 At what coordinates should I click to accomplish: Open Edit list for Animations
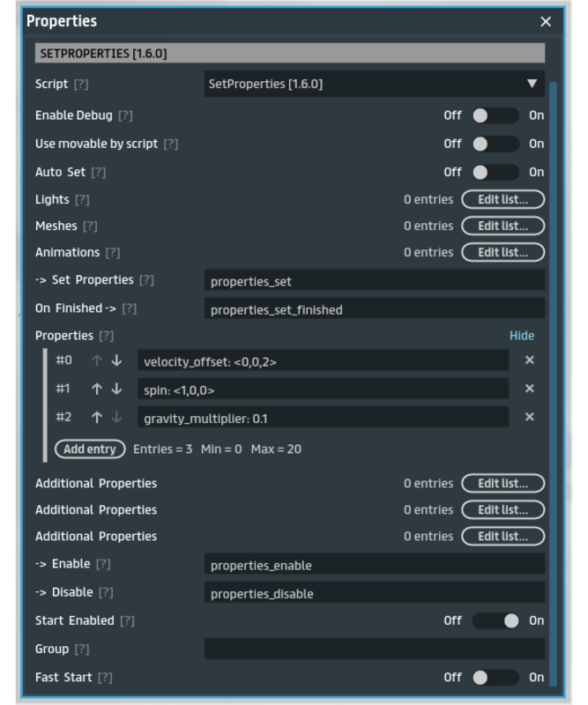[502, 253]
